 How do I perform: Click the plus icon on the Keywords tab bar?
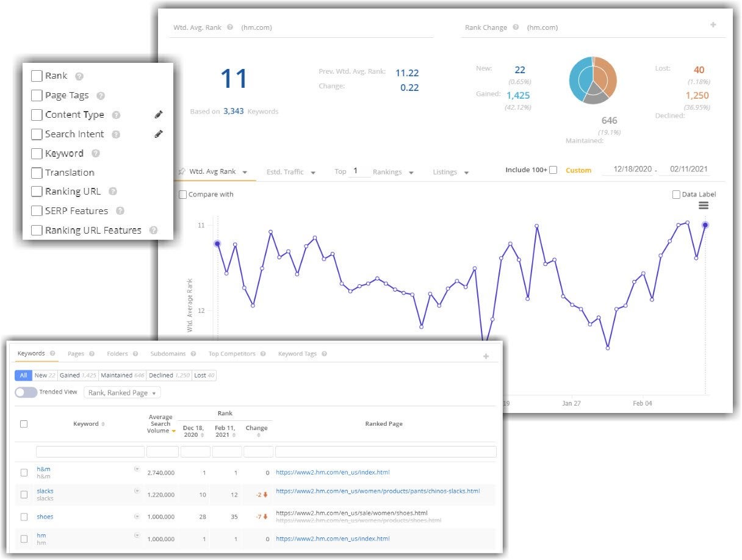tap(486, 356)
